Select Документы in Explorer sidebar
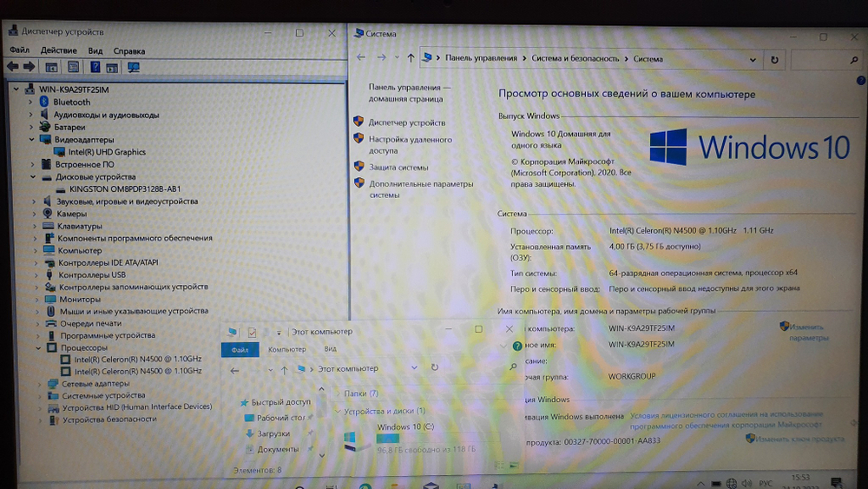 (278, 449)
